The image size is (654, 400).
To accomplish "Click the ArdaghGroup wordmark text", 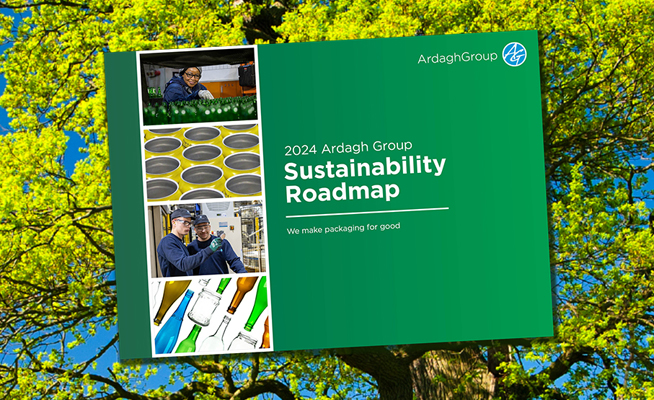I will (458, 58).
